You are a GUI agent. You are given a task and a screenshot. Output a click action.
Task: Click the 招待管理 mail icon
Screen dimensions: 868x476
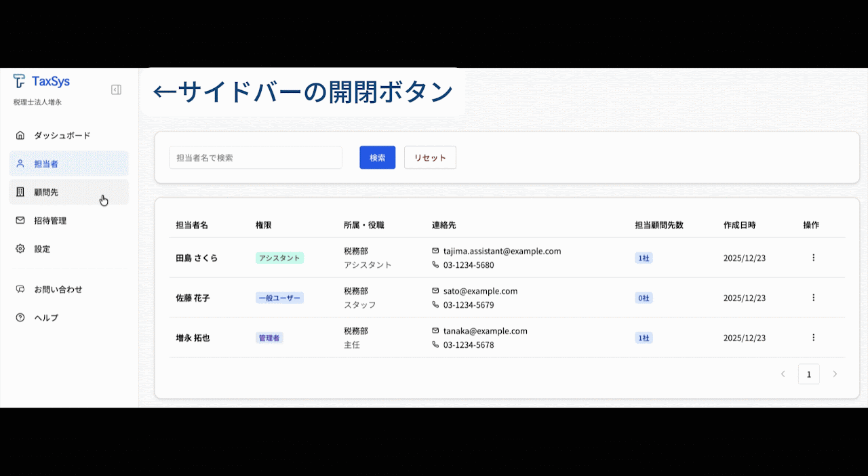tap(20, 220)
